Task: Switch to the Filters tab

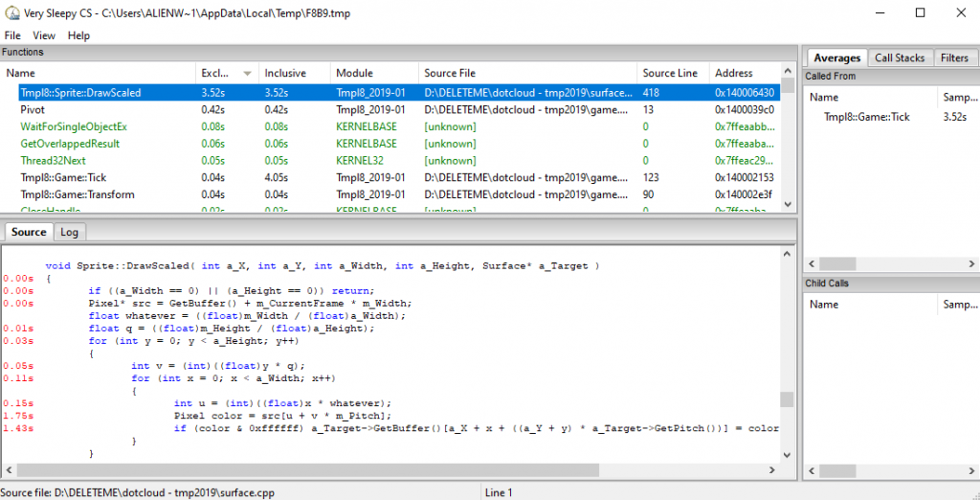Action: (954, 57)
